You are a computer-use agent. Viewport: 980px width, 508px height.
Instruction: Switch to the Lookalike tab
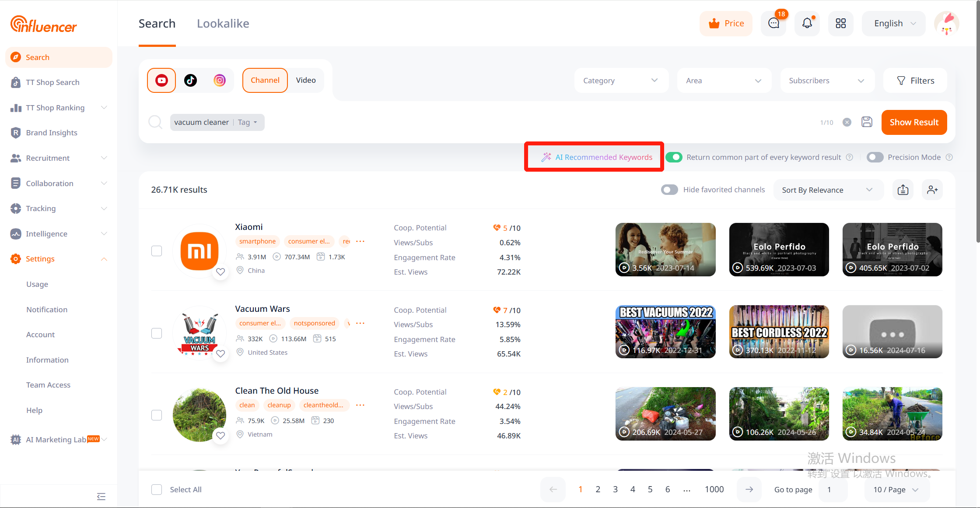(223, 24)
